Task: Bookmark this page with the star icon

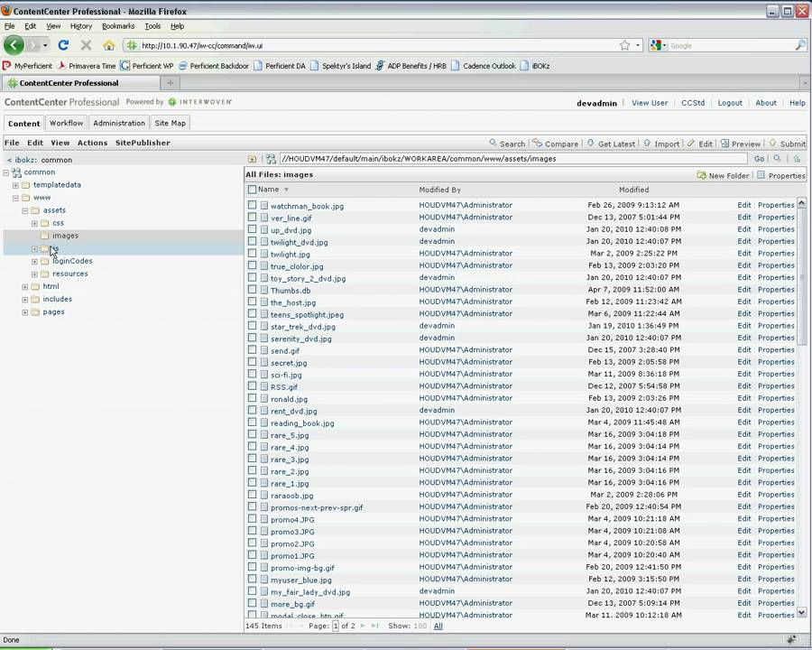Action: coord(625,46)
